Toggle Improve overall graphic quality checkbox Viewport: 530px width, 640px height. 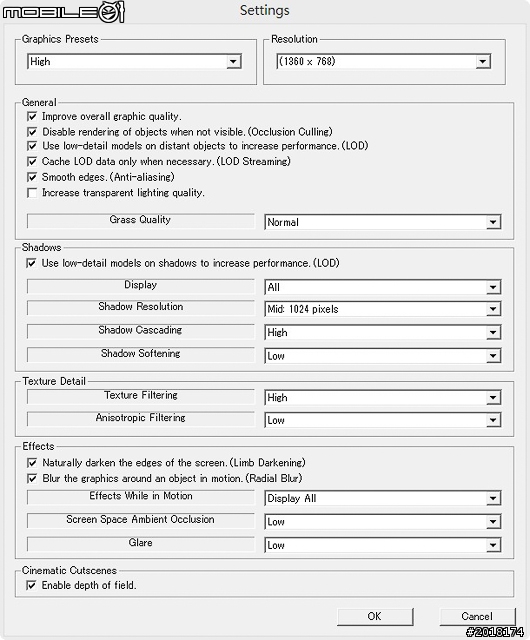click(x=32, y=117)
